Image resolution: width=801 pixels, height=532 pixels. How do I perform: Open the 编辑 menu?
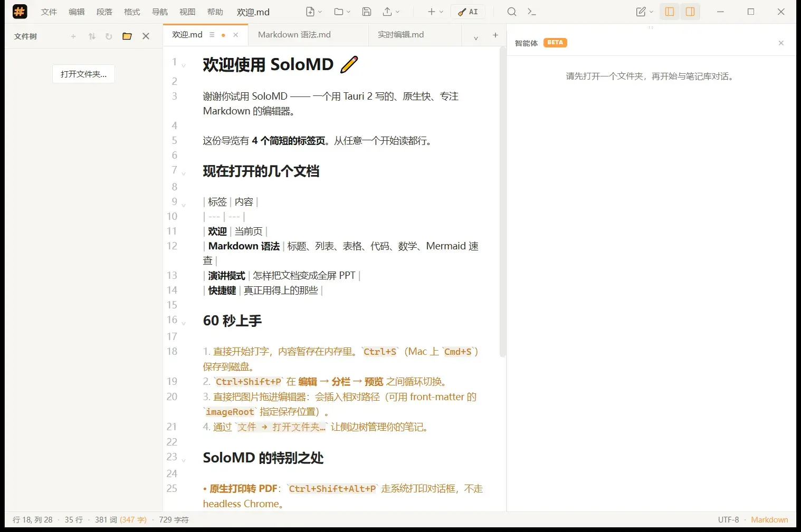77,12
